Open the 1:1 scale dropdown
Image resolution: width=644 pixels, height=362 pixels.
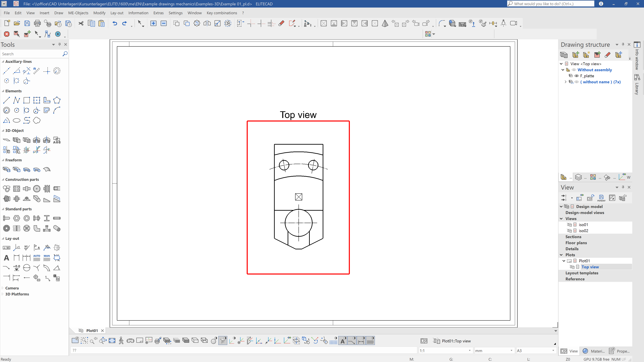tap(470, 350)
